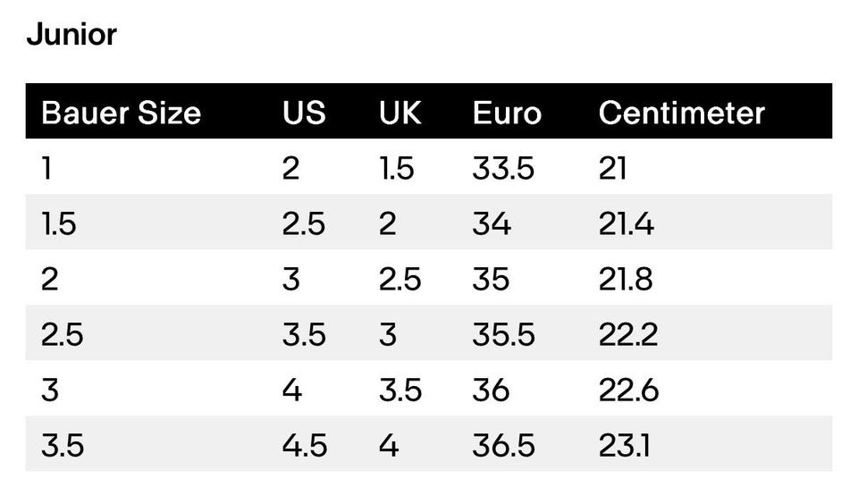858x504 pixels.
Task: Click the US column header
Action: click(x=304, y=113)
